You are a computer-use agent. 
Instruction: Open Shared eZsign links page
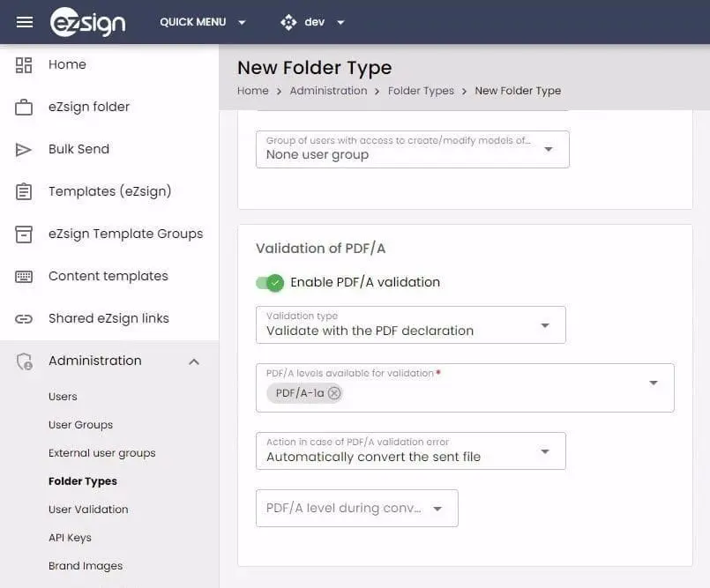point(108,318)
